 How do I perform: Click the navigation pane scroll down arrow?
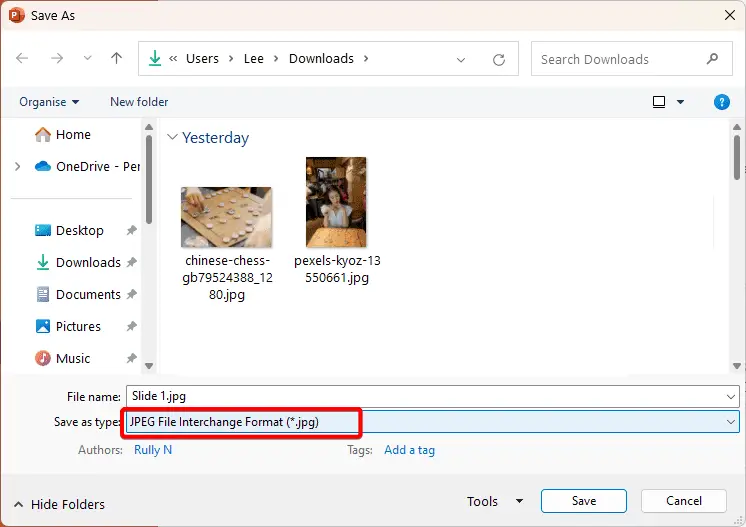149,366
